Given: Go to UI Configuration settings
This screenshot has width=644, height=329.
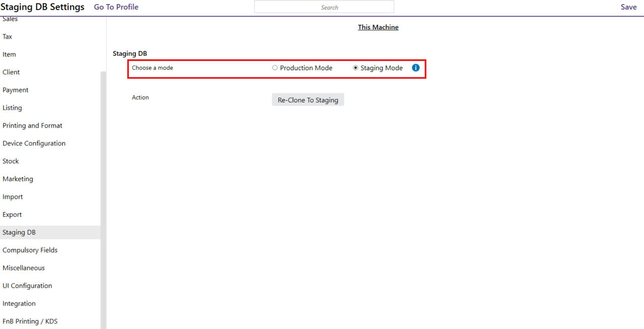Looking at the screenshot, I should click(27, 286).
